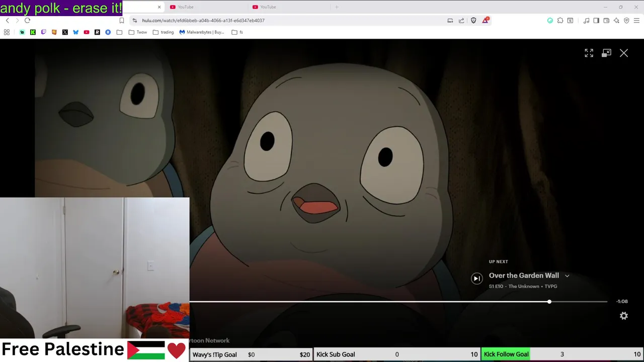This screenshot has height=362, width=644.
Task: Expand the fs bookmark folder
Action: point(237,32)
